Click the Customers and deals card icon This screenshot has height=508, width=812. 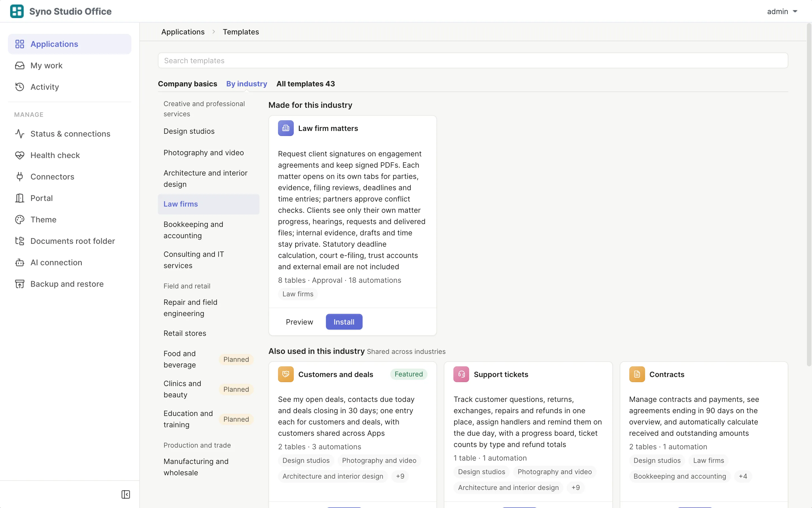click(286, 374)
